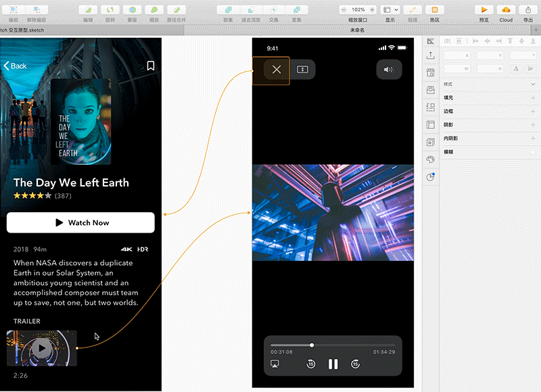
Task: Add a shadow via 阴影 plus
Action: [x=533, y=124]
